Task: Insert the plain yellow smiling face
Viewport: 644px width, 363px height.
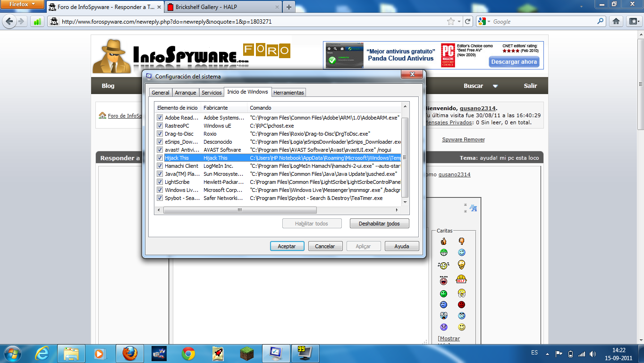Action: tap(461, 327)
